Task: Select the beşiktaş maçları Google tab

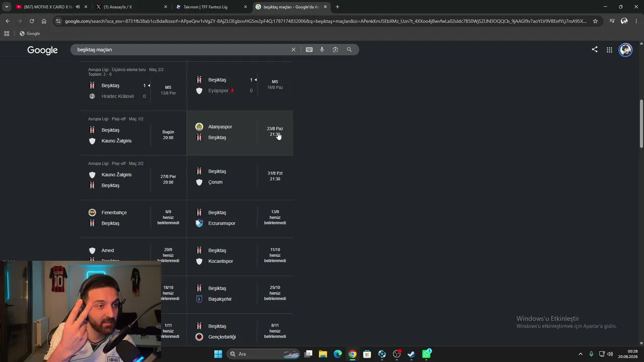Action: (x=292, y=7)
